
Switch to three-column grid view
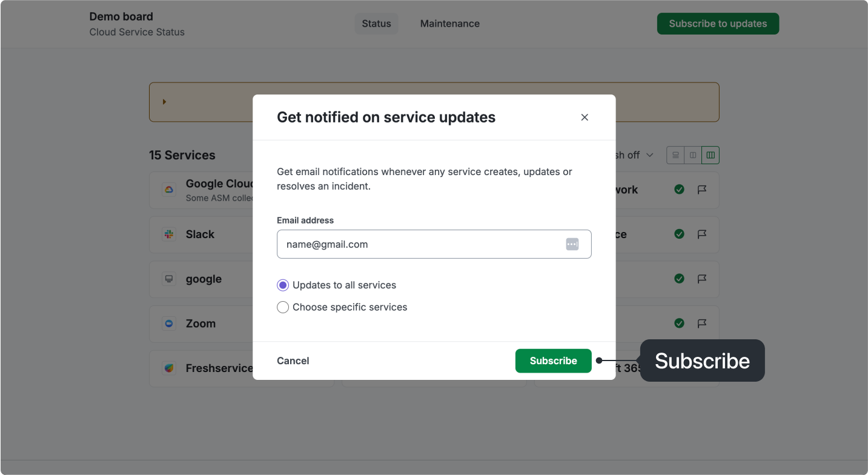click(711, 155)
